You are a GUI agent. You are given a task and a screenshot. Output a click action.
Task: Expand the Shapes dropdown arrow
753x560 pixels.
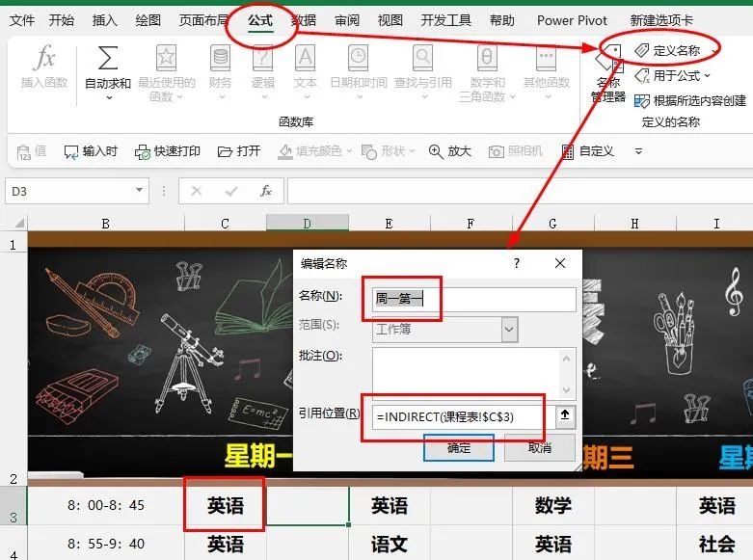[x=412, y=151]
